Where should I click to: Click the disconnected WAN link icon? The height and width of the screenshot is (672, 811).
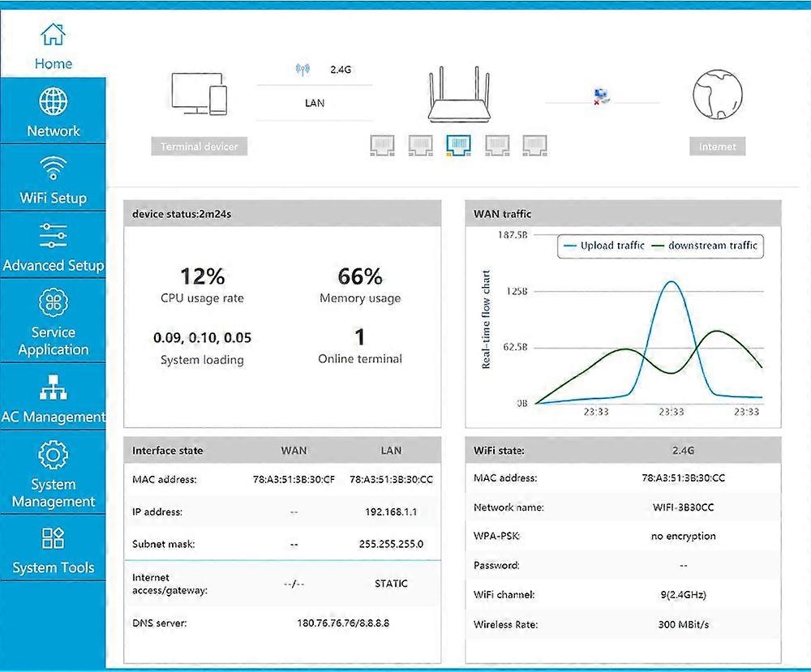click(601, 98)
